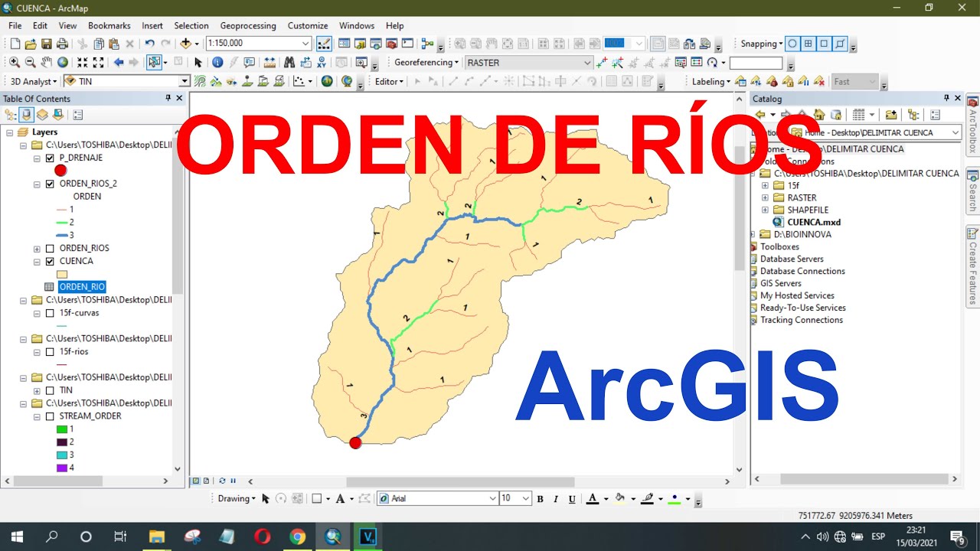Open the map scale 1:150,000 dropdown

point(305,44)
